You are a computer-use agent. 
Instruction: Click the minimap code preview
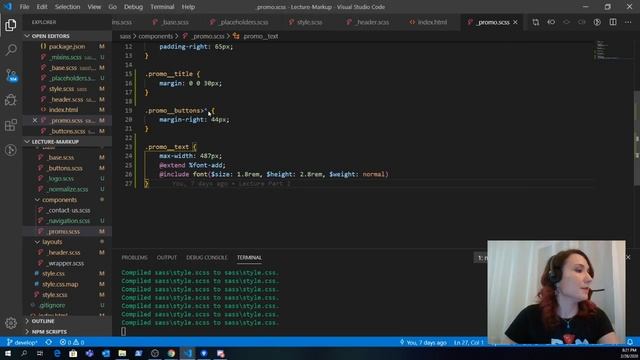[613, 49]
